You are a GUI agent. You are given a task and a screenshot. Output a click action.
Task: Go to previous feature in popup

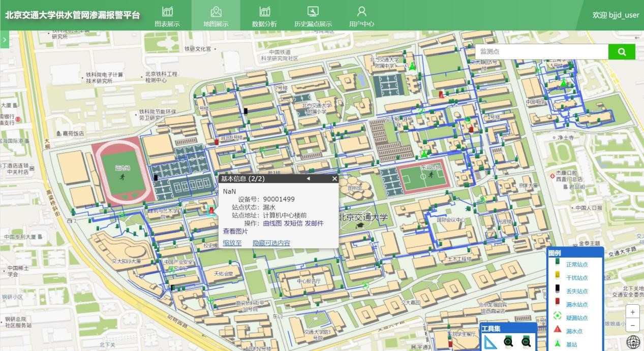coord(308,179)
